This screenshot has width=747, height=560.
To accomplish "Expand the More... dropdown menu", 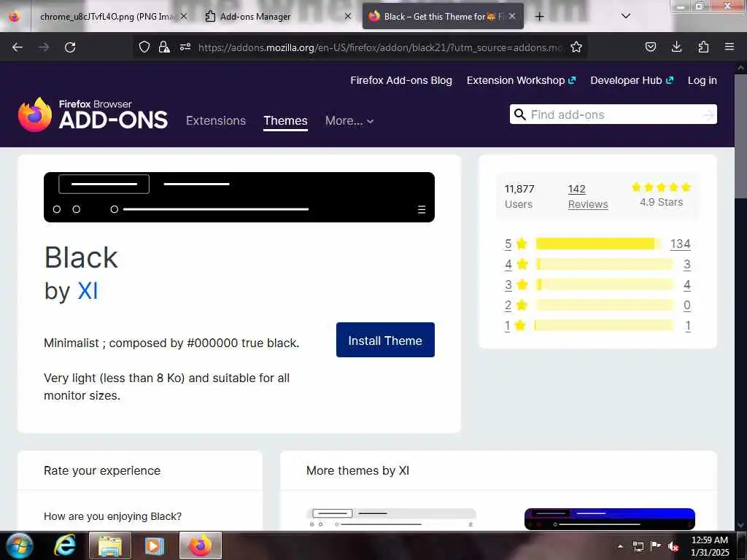I will pos(349,121).
